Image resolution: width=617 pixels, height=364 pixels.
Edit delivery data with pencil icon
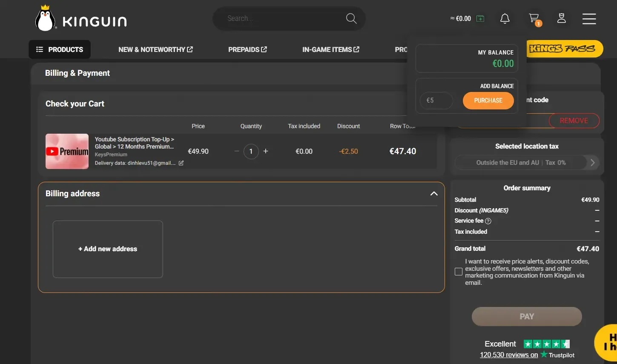click(x=181, y=163)
